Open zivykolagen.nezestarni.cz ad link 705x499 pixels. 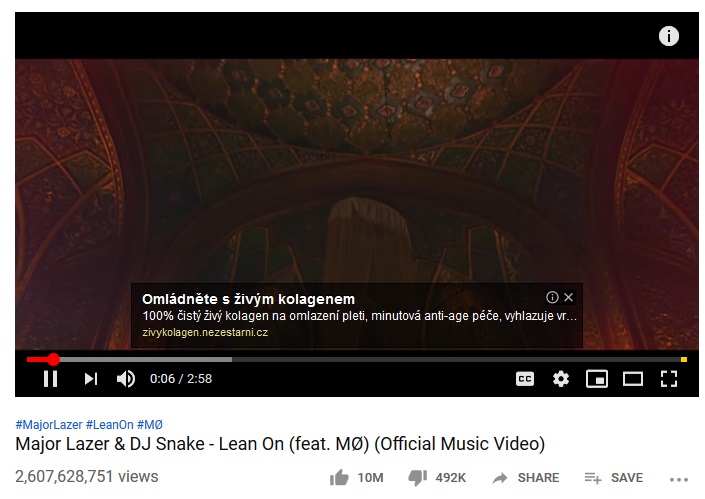pyautogui.click(x=205, y=332)
